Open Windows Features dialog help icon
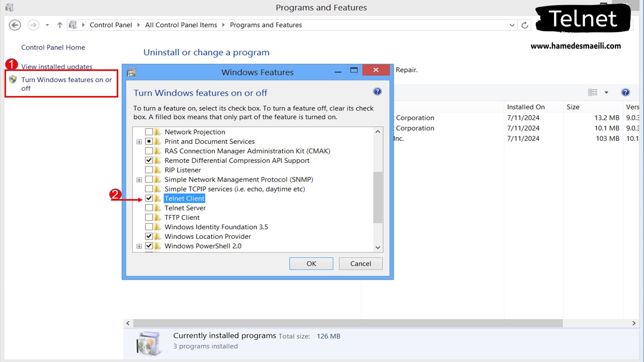 coord(377,92)
